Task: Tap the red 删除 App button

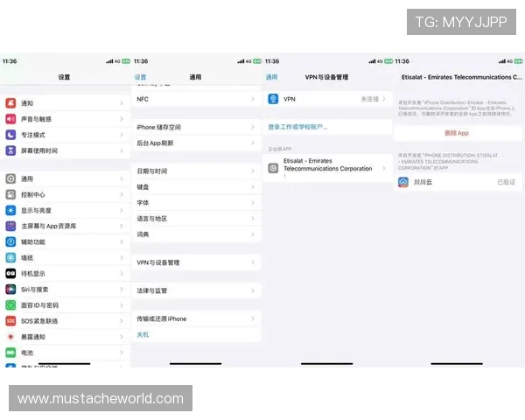Action: 458,133
